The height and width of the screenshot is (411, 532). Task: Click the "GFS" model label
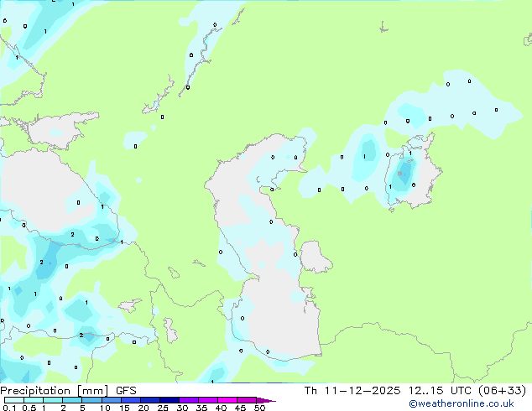click(x=126, y=391)
